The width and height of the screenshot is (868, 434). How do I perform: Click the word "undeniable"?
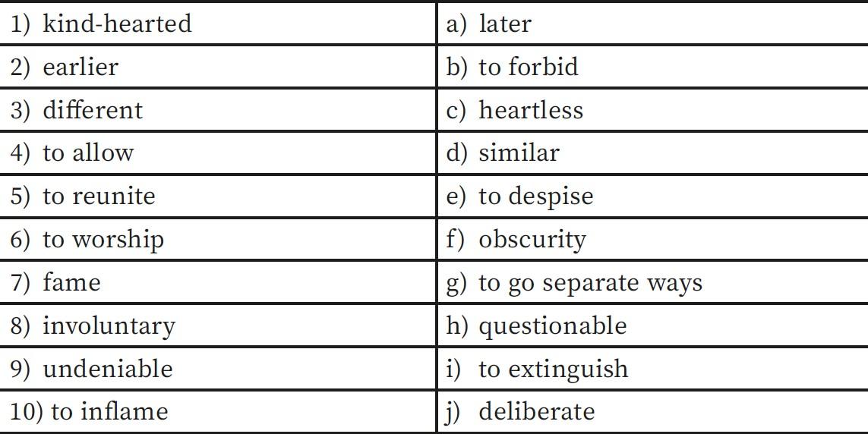coord(108,370)
